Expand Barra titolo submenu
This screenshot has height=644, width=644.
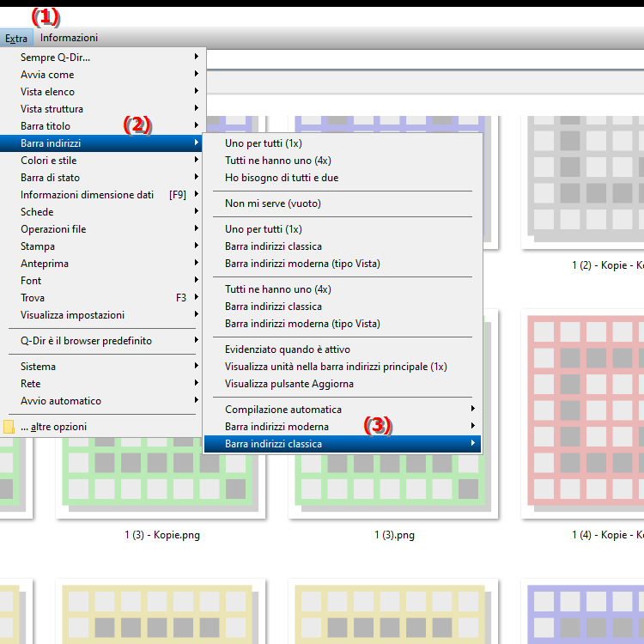101,126
